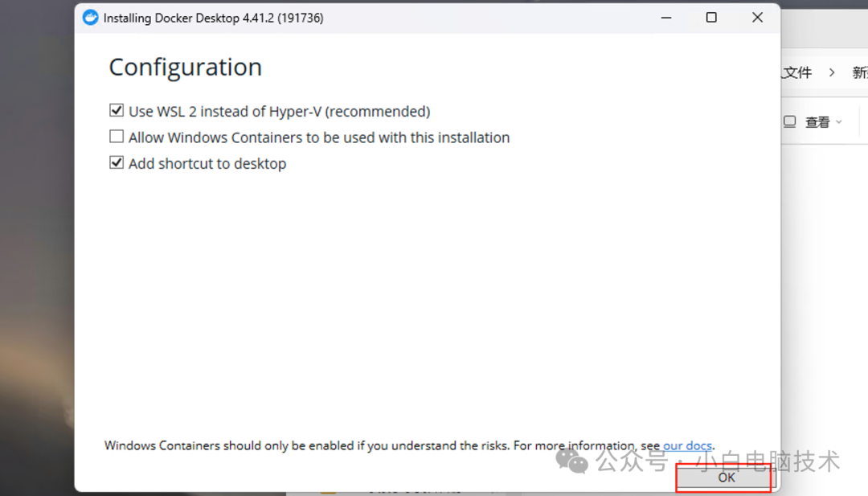
Task: Minimize the Docker Desktop installer window
Action: [666, 18]
